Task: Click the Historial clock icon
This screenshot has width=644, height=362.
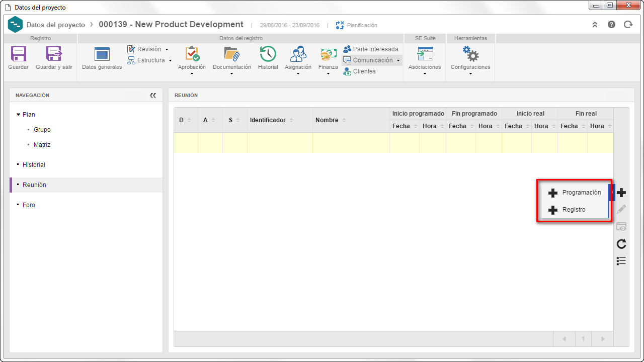Action: click(268, 54)
